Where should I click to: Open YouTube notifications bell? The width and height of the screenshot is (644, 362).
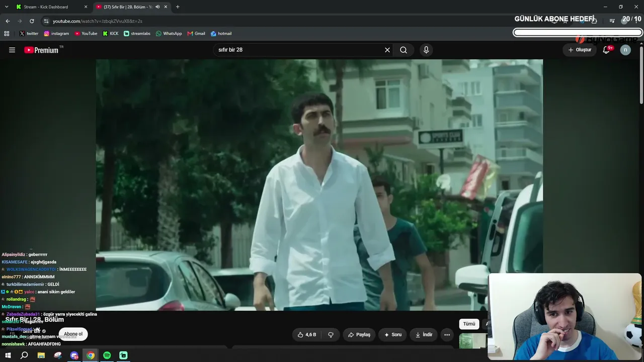pyautogui.click(x=606, y=50)
